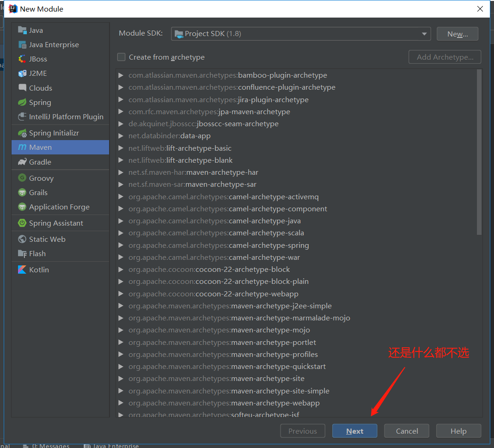Click the archetype list vertical scrollbar

point(479,152)
